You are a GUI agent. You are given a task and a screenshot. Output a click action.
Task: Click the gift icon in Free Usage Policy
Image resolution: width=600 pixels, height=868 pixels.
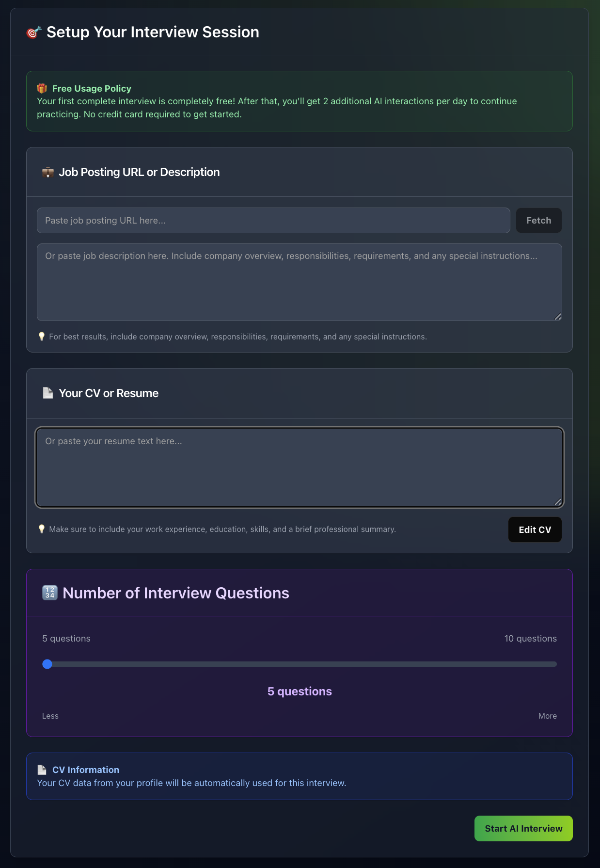[x=42, y=88]
